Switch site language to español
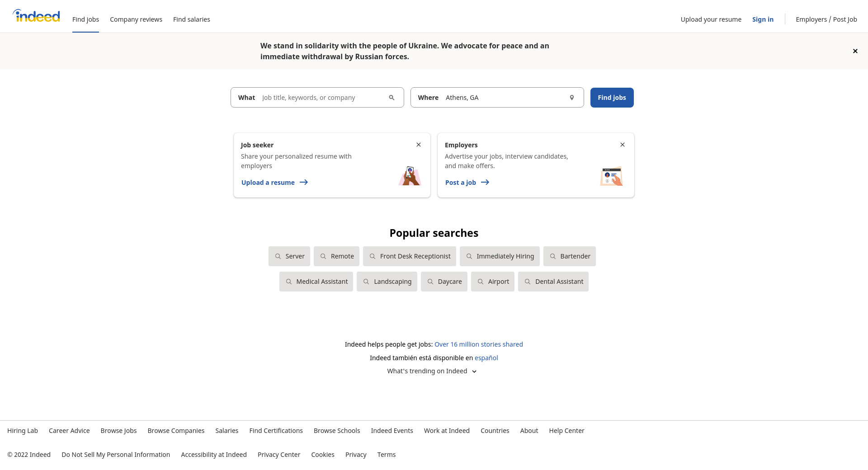 point(486,358)
